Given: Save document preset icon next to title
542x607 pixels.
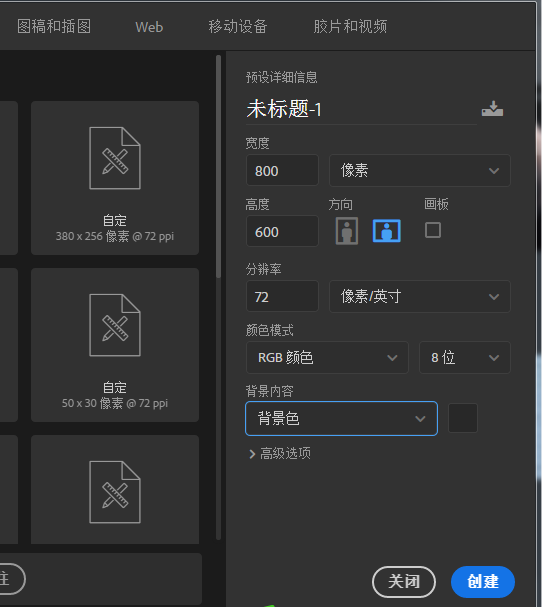Looking at the screenshot, I should tap(492, 108).
